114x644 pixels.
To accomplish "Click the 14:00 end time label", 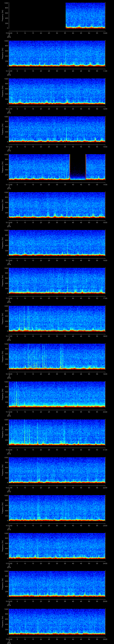I will tap(105, 184).
